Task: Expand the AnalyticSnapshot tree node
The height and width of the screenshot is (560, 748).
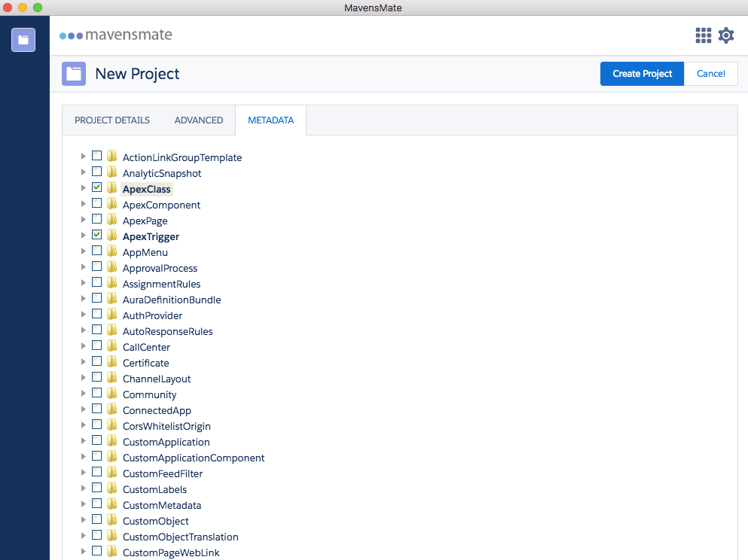Action: point(83,172)
